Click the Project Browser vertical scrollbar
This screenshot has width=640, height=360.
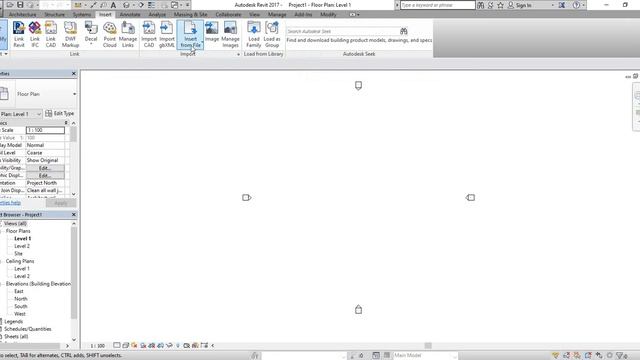tap(74, 273)
